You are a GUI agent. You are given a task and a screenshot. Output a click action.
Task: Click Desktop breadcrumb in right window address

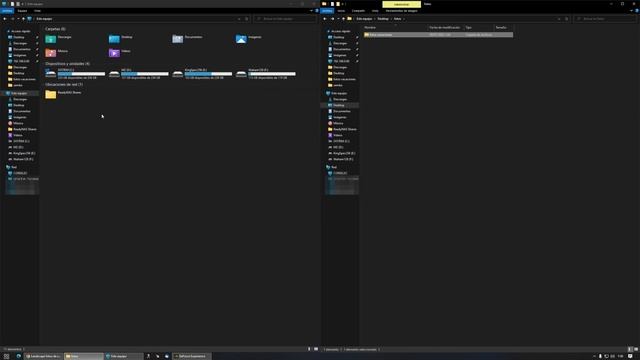click(x=383, y=19)
